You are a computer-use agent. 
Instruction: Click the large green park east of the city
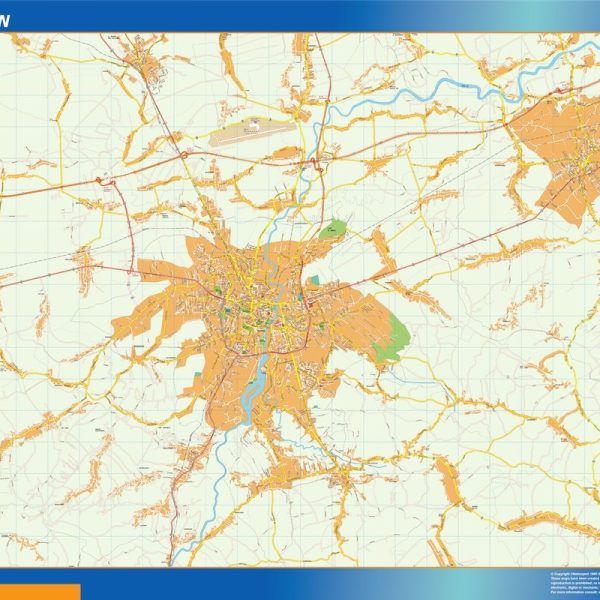(392, 340)
